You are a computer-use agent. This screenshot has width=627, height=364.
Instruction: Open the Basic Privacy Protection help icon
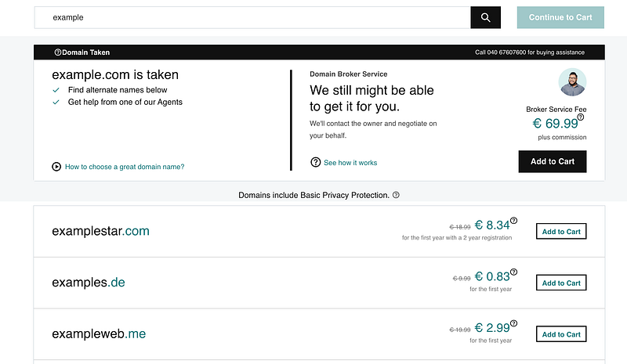tap(396, 195)
